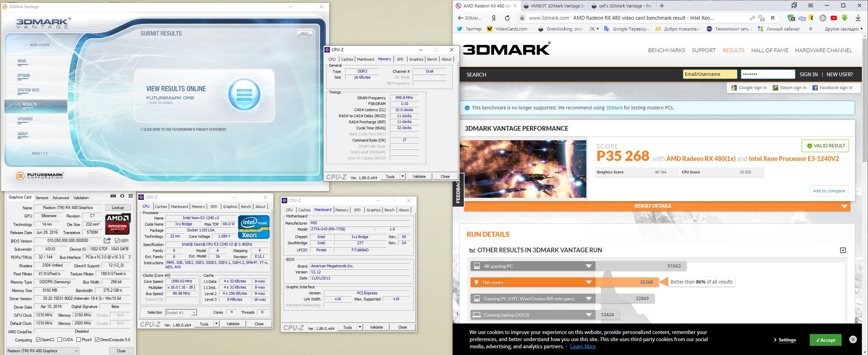The width and height of the screenshot is (868, 355).
Task: Click the YouTube extension icon
Action: pyautogui.click(x=834, y=18)
